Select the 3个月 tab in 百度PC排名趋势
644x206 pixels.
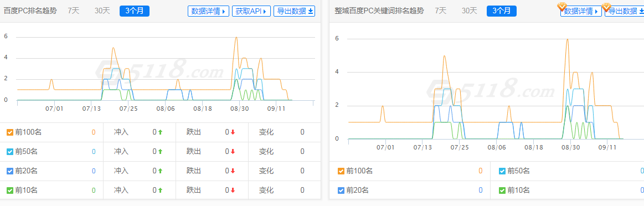135,11
